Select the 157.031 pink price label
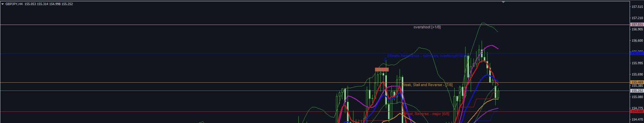Image resolution: width=644 pixels, height=123 pixels. coord(637,25)
